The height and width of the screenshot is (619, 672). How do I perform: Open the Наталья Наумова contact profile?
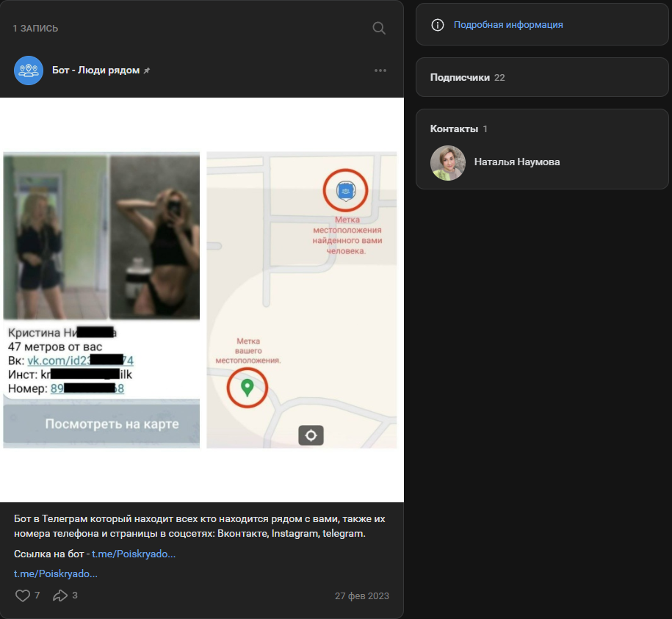click(517, 162)
